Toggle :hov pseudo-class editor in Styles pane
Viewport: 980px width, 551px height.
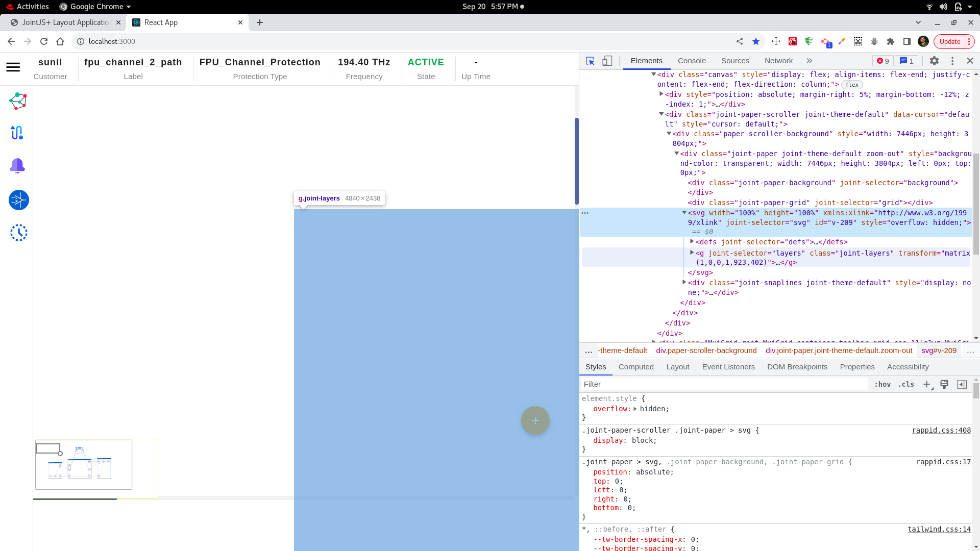click(882, 384)
